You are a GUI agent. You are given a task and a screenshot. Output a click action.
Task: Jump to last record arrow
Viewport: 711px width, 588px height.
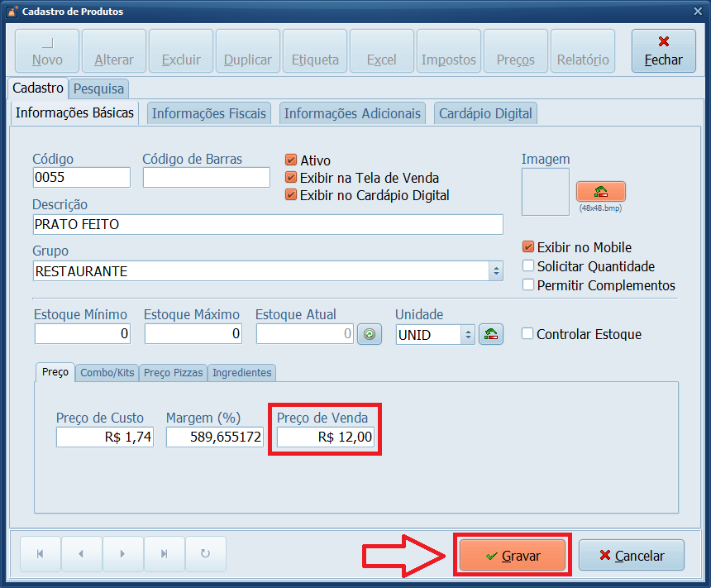tap(164, 555)
